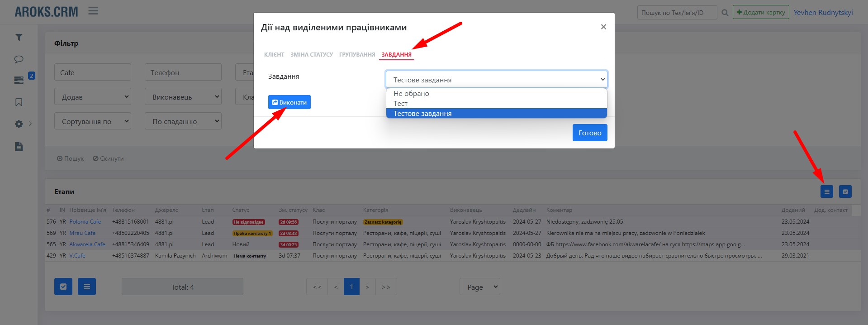The height and width of the screenshot is (325, 868).
Task: Click the AROKS.CRM logo
Action: [46, 12]
